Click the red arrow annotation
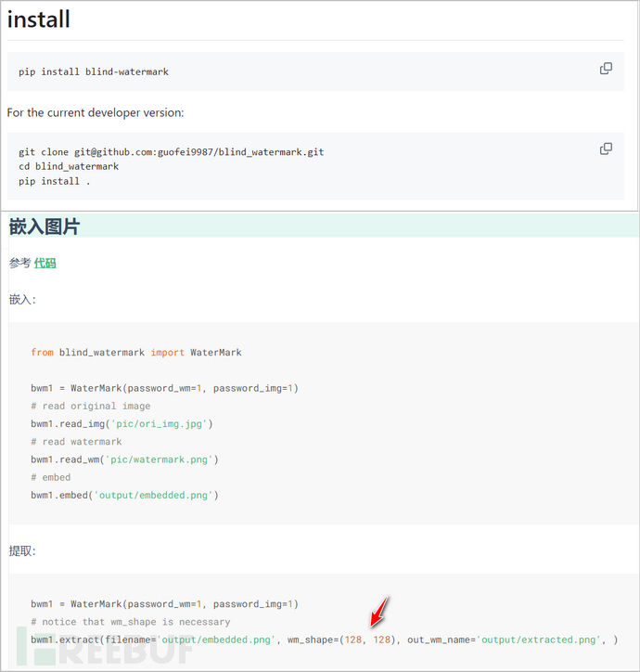 380,611
